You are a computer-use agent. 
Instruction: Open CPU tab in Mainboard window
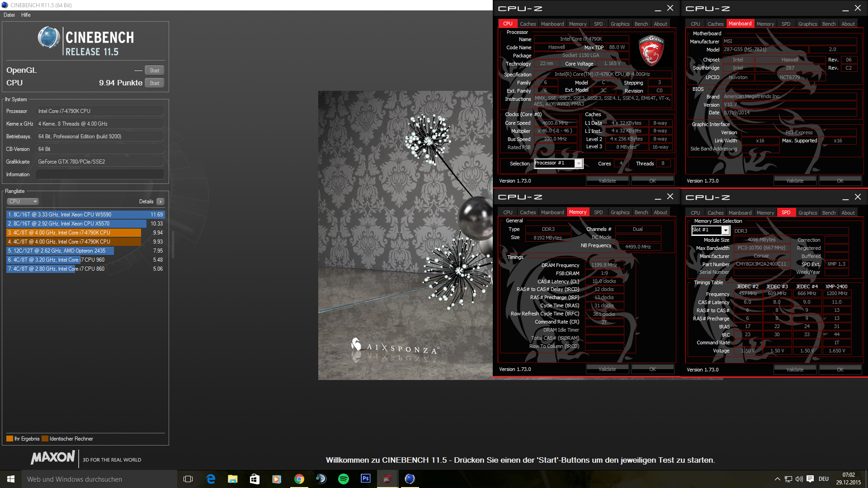click(695, 24)
